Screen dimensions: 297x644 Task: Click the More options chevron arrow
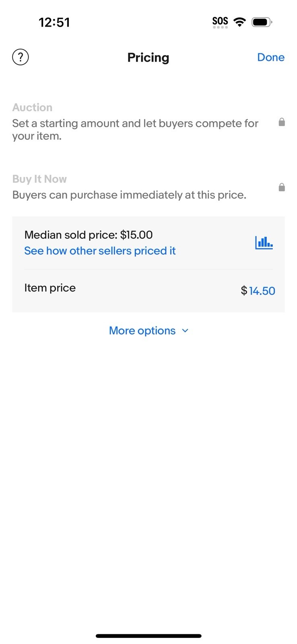185,330
